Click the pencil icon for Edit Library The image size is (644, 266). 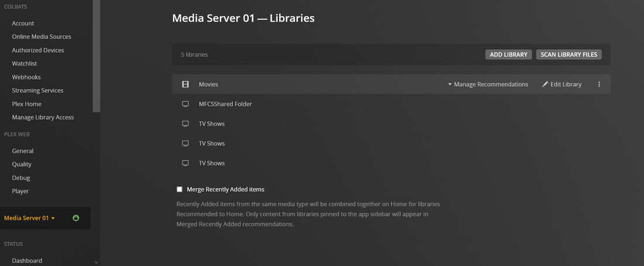coord(545,84)
